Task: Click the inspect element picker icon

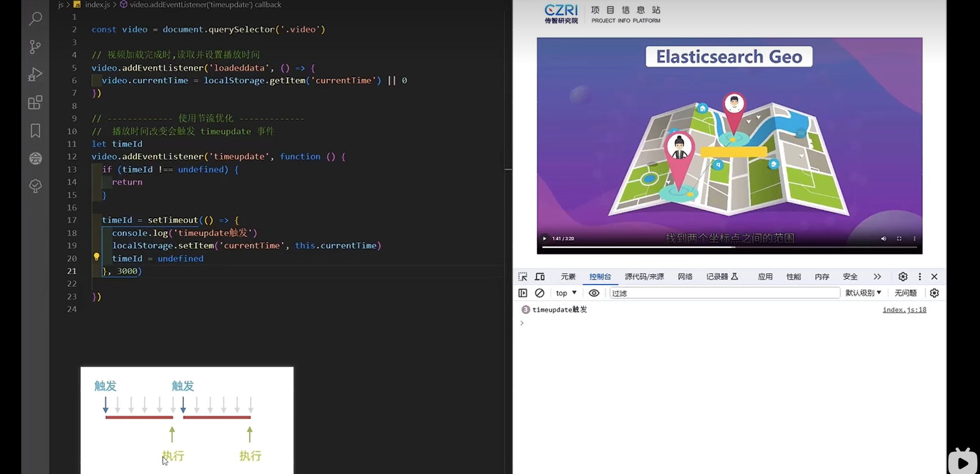Action: [x=523, y=277]
